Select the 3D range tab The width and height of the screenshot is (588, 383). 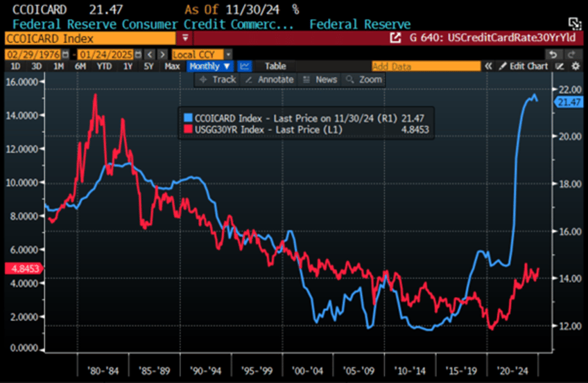pos(36,66)
